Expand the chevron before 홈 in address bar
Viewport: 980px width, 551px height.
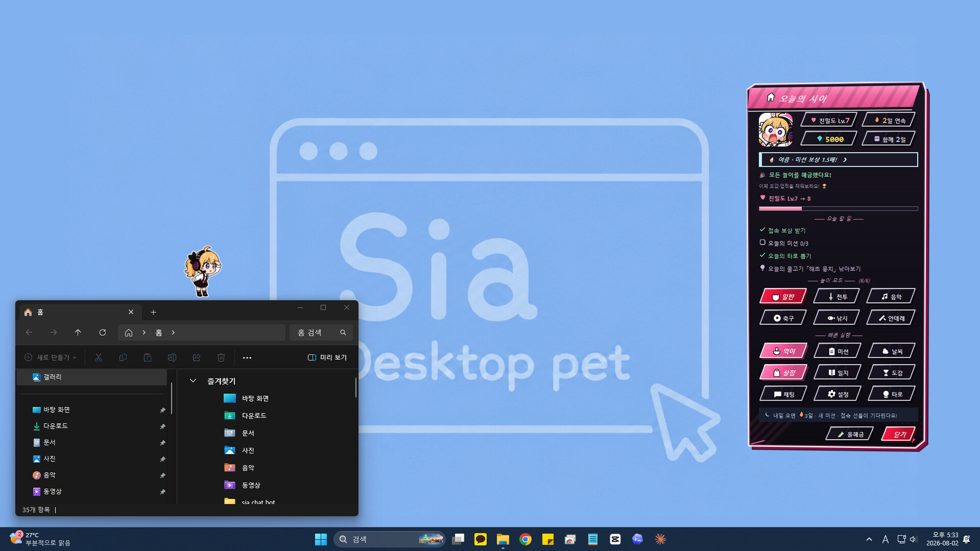point(144,333)
